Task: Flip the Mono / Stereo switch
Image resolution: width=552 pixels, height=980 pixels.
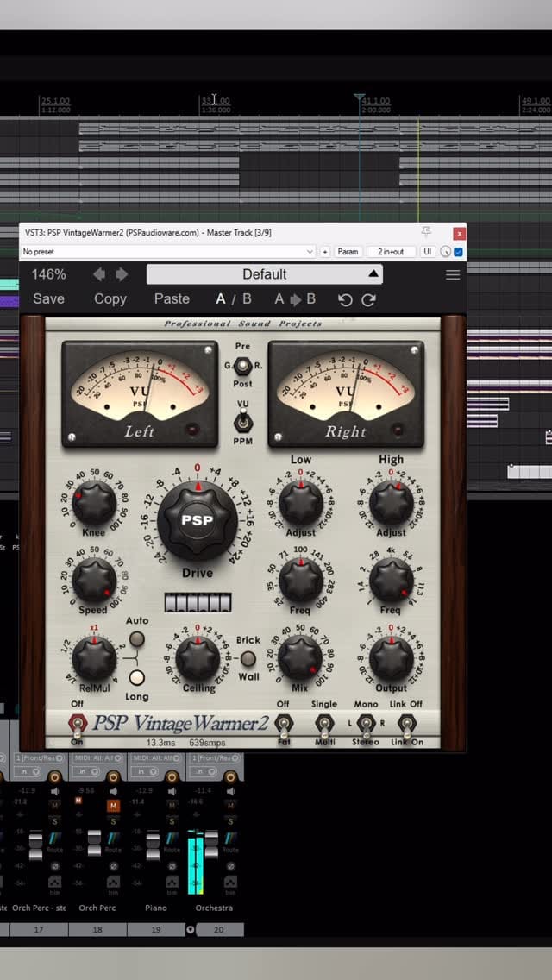Action: [x=366, y=725]
